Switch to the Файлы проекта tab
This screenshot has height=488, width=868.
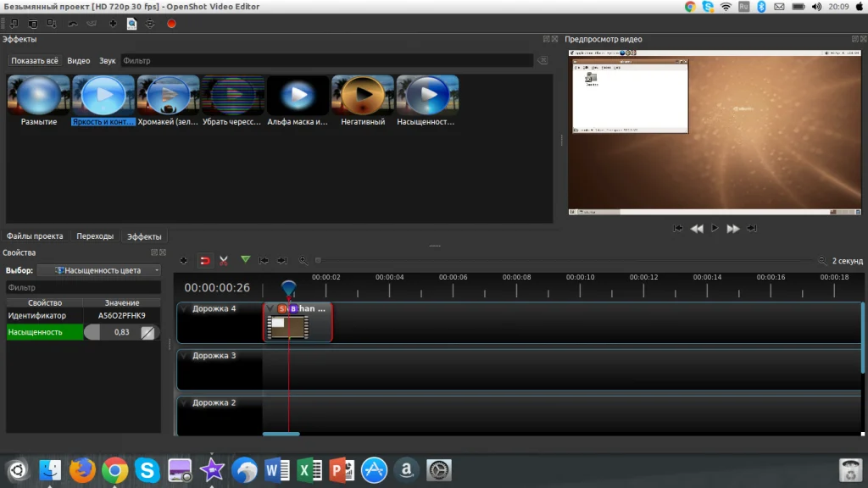35,236
